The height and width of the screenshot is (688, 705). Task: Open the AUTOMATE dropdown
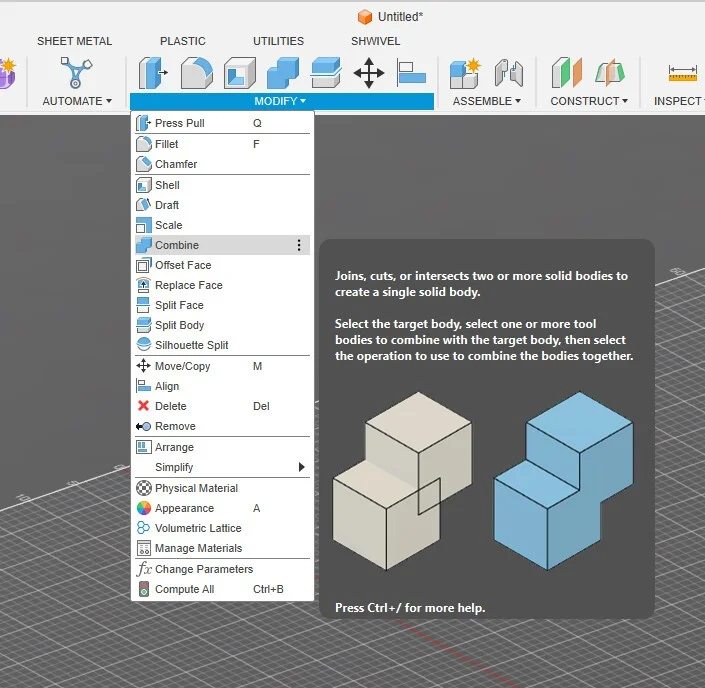coord(77,101)
